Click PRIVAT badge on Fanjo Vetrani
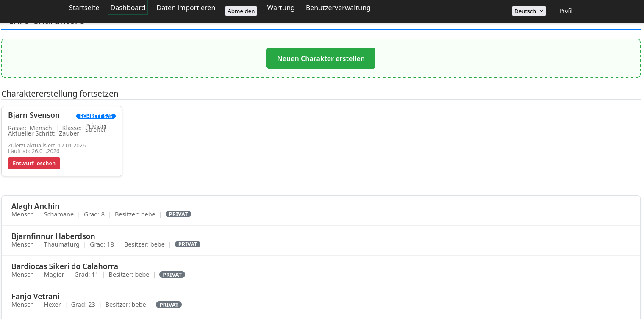The image size is (644, 319). coord(169,305)
